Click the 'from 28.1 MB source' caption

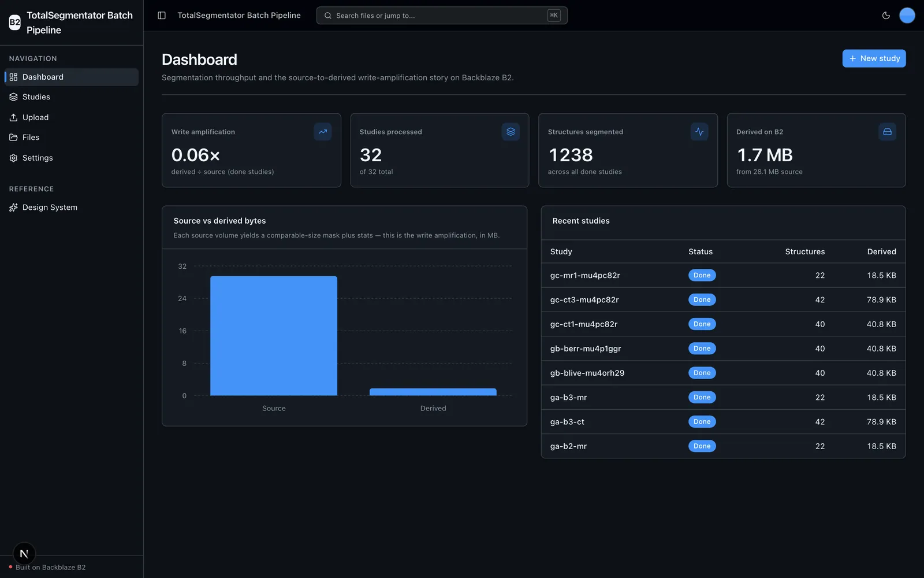pos(769,172)
